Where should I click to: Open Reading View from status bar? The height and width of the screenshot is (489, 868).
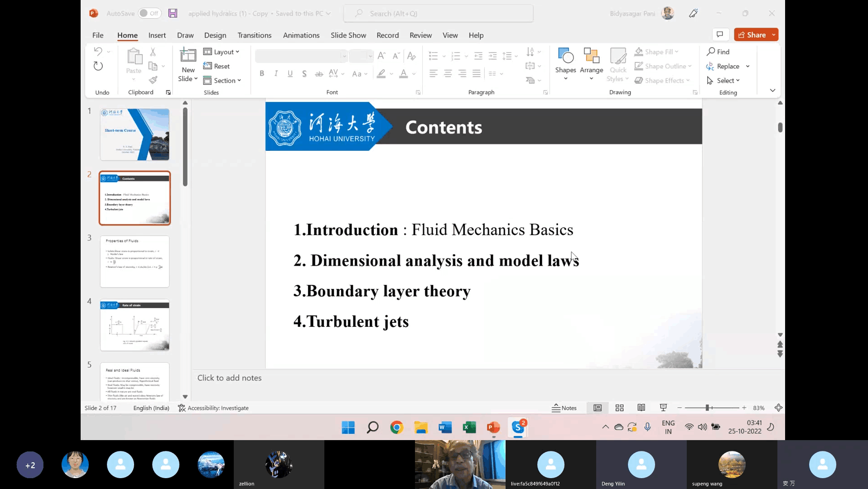click(x=641, y=408)
